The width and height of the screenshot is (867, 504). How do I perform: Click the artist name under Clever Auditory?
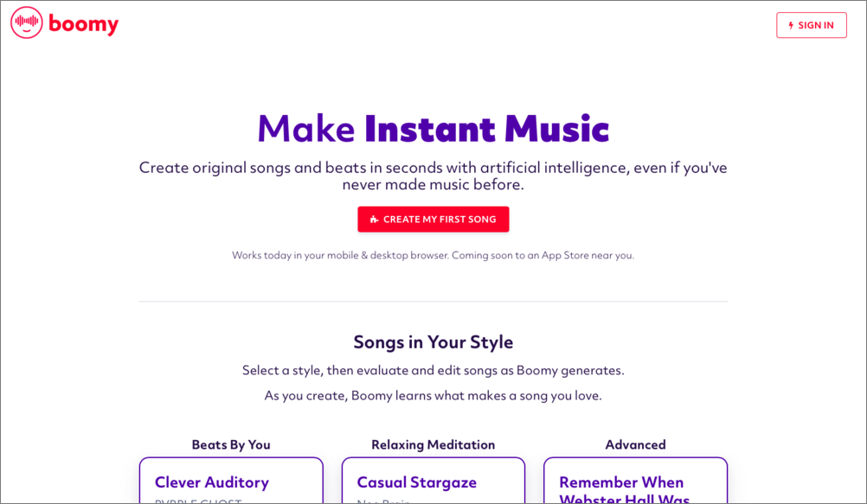click(x=198, y=501)
